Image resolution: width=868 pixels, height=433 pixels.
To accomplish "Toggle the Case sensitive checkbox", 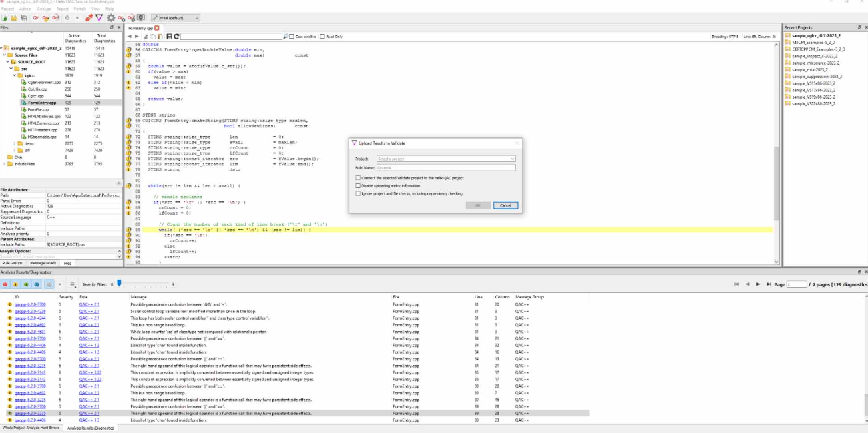I will (292, 37).
